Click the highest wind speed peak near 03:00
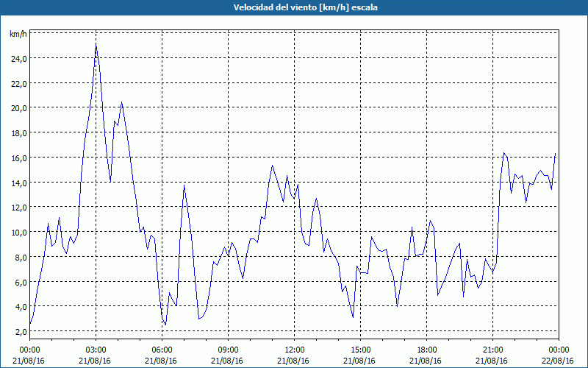Image resolution: width=588 pixels, height=368 pixels. (x=96, y=46)
